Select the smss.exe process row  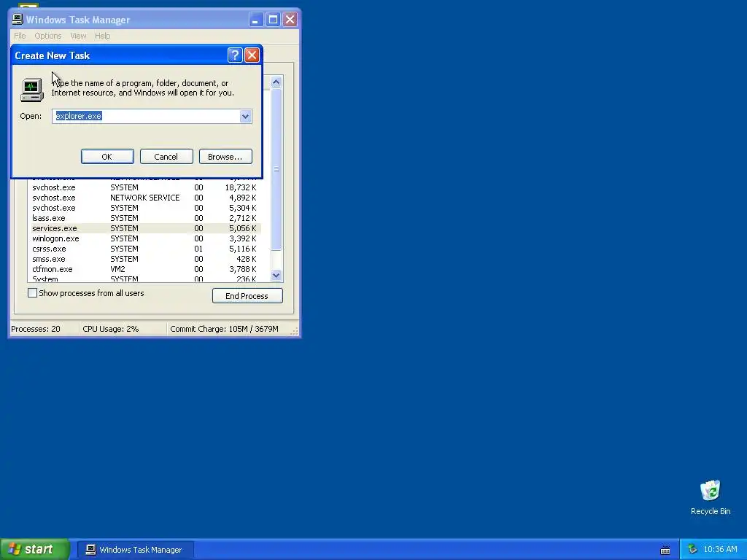coord(144,259)
